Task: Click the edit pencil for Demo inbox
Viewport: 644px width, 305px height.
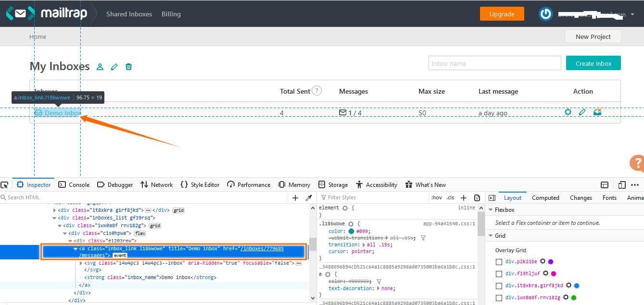Action: (x=582, y=112)
